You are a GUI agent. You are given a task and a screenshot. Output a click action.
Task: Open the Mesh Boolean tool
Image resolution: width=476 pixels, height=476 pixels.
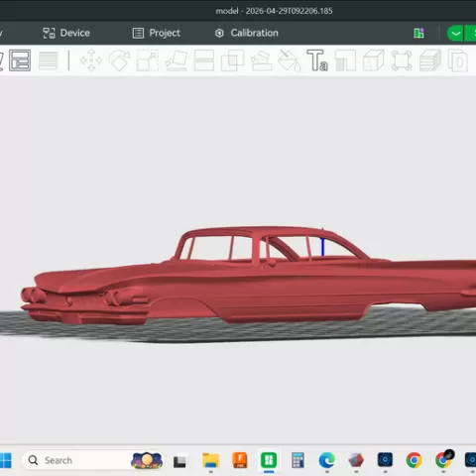point(232,60)
